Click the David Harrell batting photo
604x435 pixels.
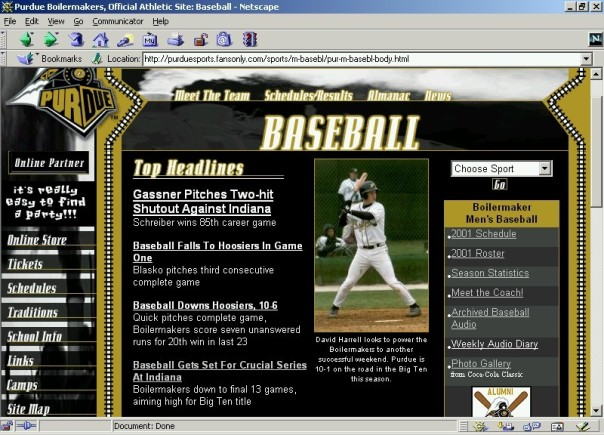[371, 245]
